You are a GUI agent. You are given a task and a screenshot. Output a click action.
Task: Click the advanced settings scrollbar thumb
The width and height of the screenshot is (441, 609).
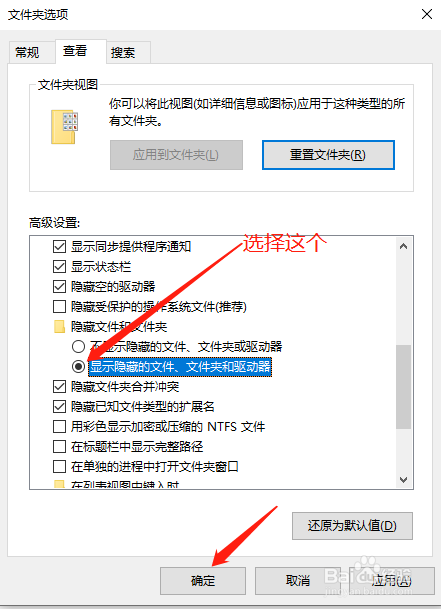(403, 387)
